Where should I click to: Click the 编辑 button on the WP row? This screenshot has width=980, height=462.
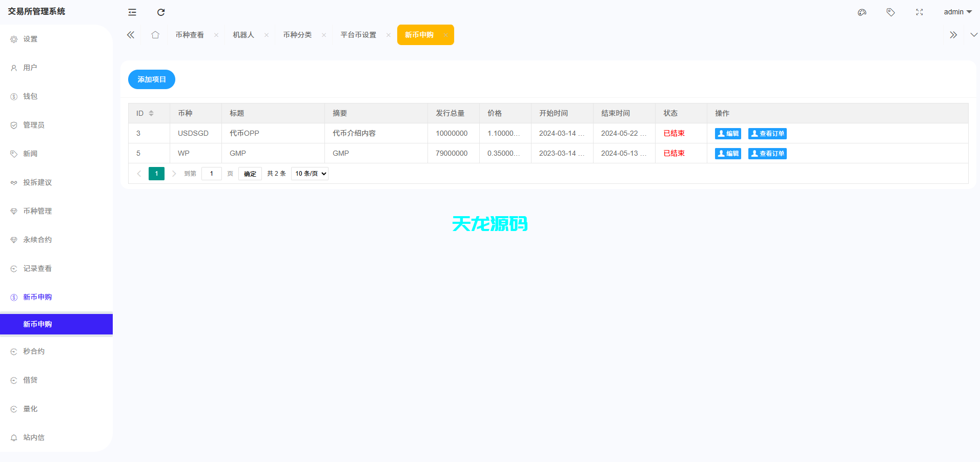pyautogui.click(x=728, y=153)
